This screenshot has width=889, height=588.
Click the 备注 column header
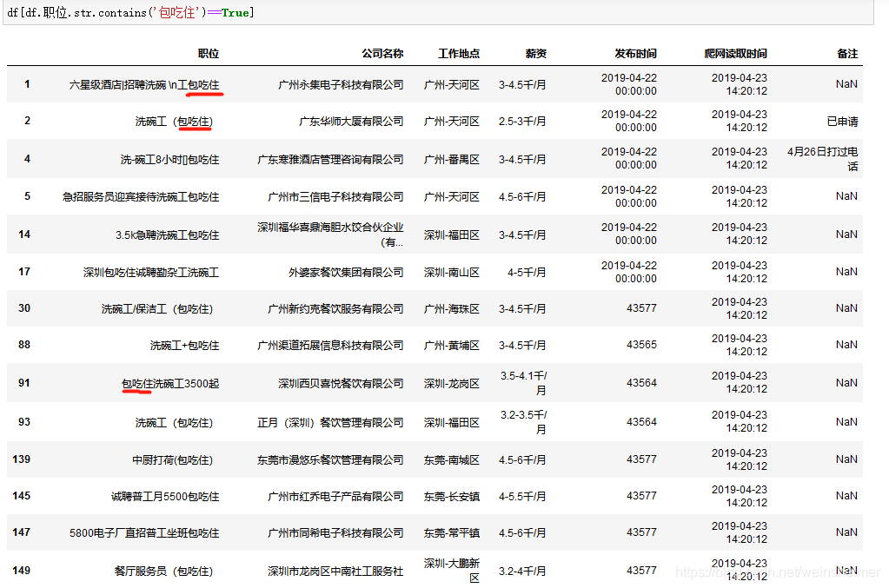click(x=847, y=54)
